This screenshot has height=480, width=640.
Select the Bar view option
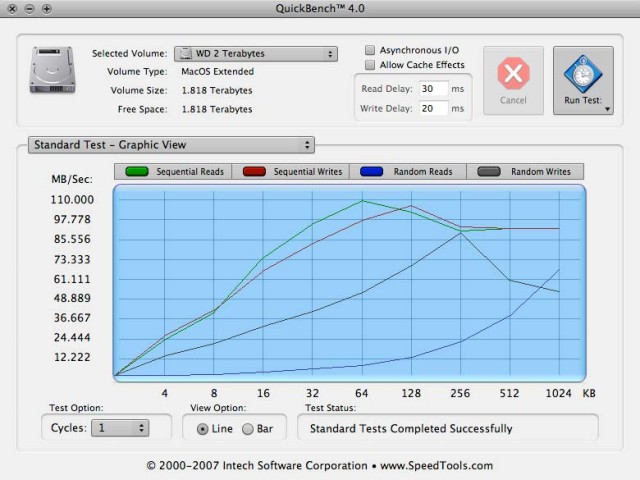[x=248, y=429]
